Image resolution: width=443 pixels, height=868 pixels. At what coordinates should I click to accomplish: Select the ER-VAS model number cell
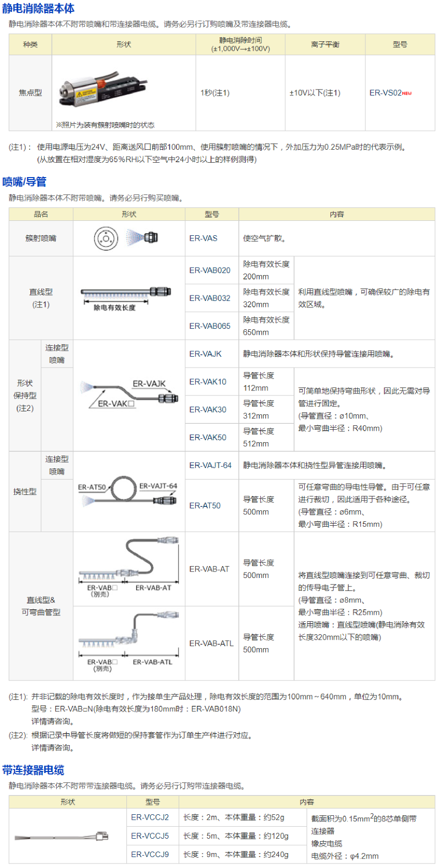(x=203, y=238)
